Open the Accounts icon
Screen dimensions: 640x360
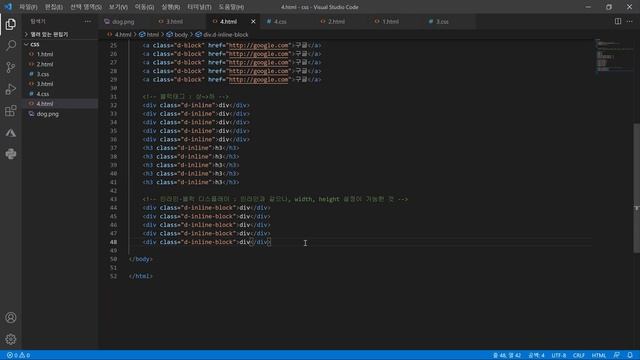point(11,318)
